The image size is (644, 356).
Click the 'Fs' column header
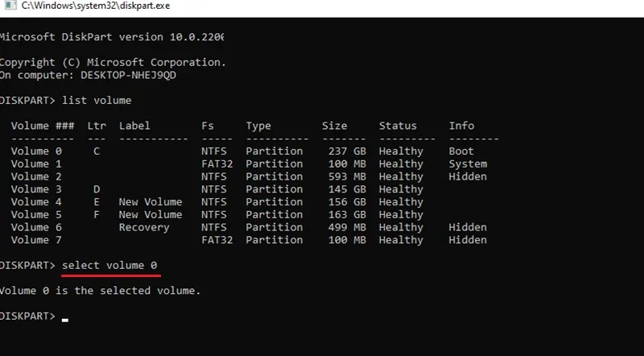tap(208, 126)
